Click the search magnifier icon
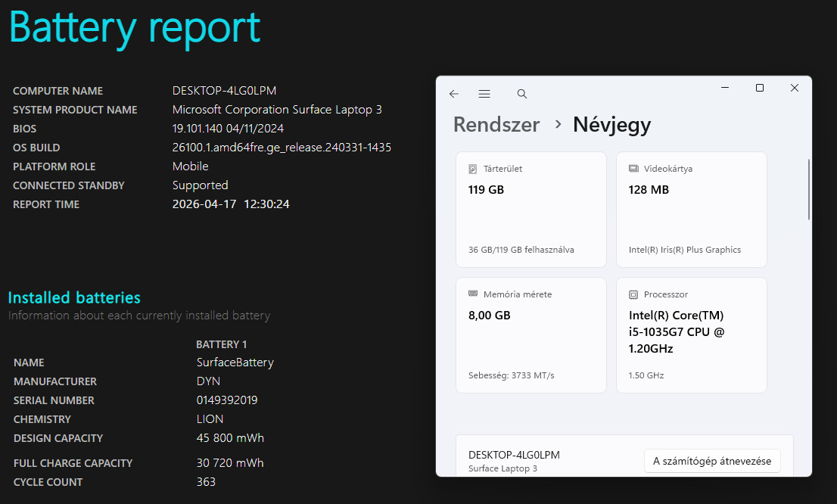 pos(521,94)
